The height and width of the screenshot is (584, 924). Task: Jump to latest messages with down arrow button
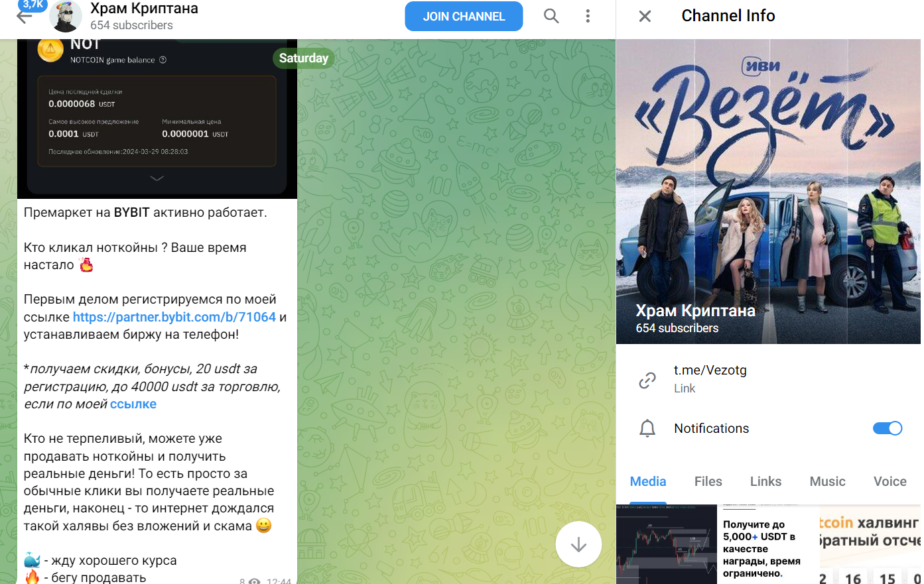point(578,544)
